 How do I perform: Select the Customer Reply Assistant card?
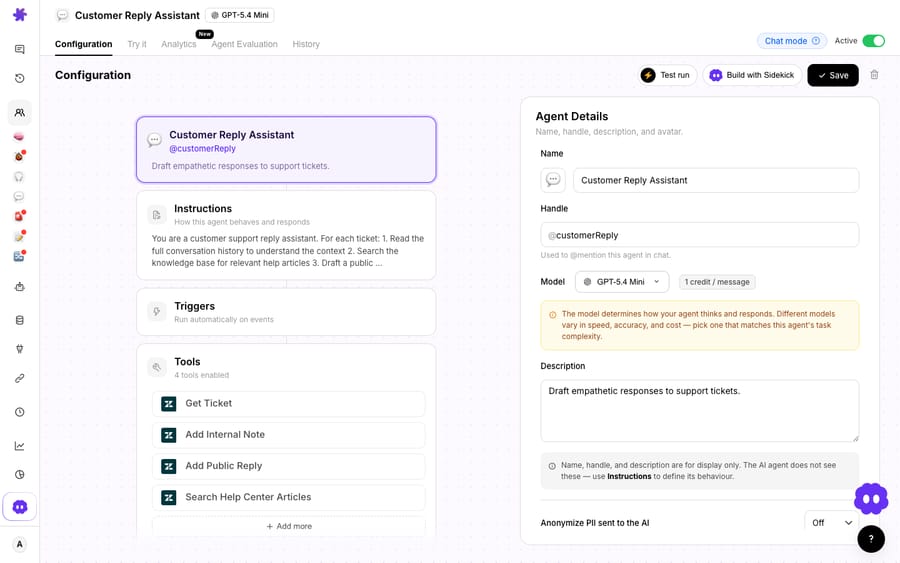click(286, 150)
